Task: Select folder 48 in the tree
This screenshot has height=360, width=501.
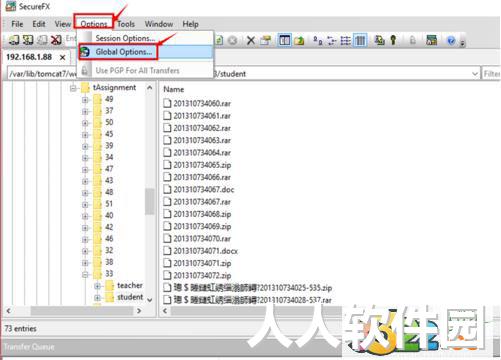Action: tap(109, 192)
